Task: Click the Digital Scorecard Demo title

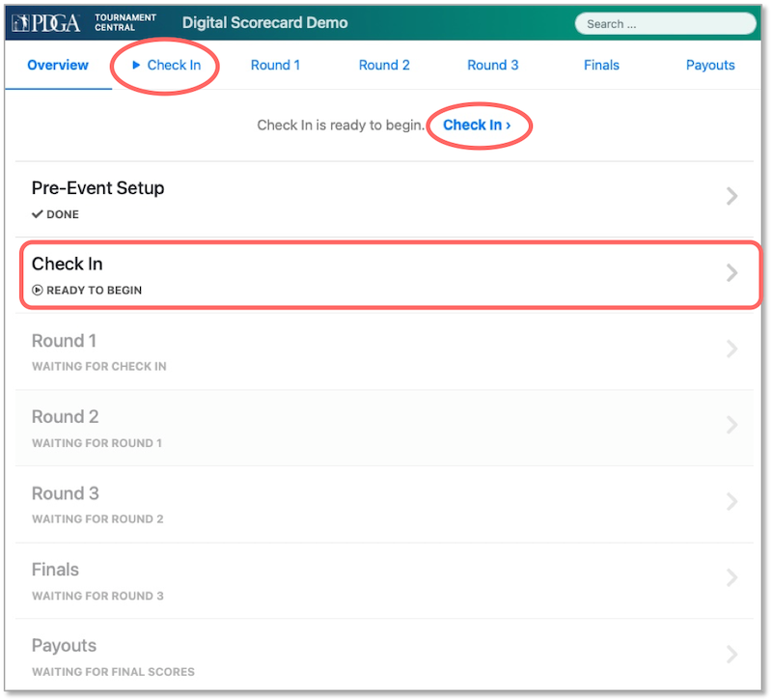Action: point(264,22)
